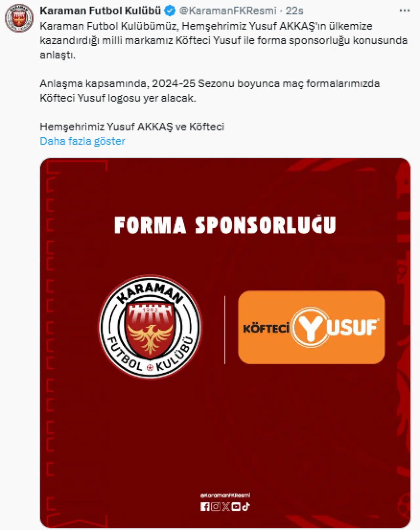Screen dimensions: 420x530
Task: Click the FORMA SPONSORLUĞU heading in the image
Action: (225, 225)
